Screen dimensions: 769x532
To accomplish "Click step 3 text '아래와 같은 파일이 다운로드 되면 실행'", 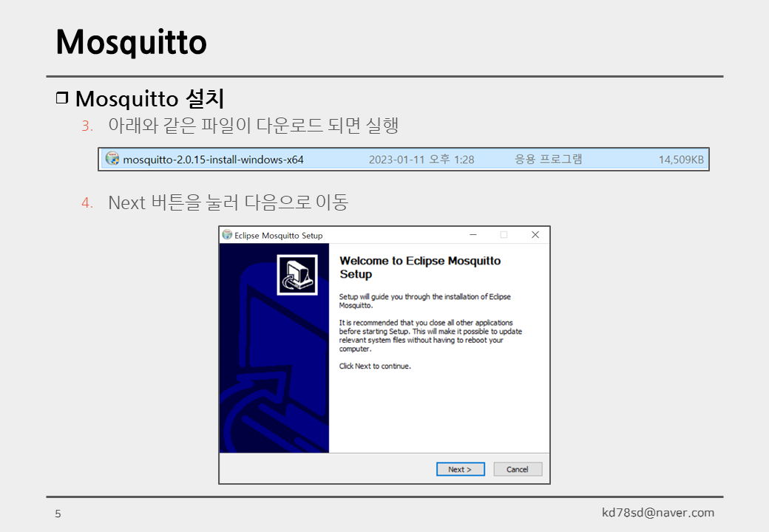I will click(253, 126).
